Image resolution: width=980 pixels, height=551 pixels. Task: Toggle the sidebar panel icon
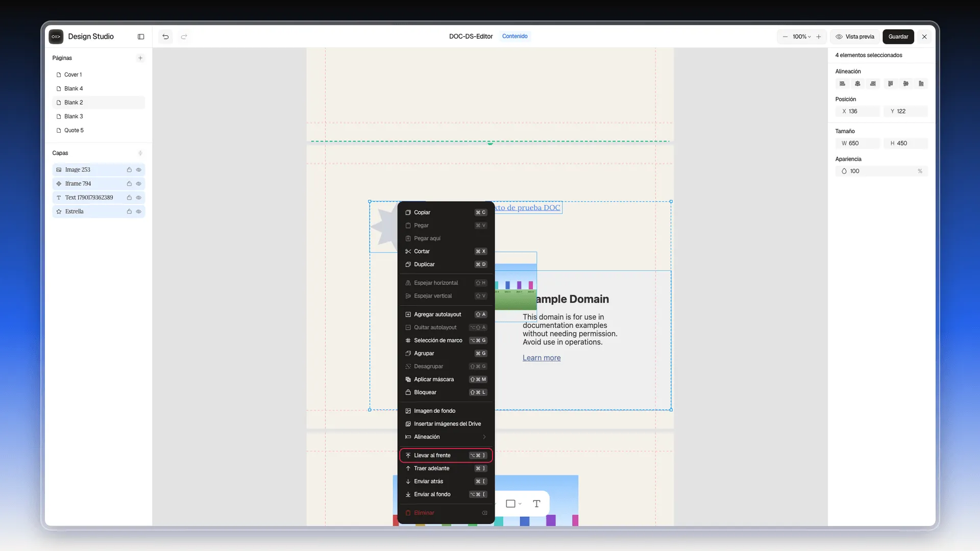(141, 37)
